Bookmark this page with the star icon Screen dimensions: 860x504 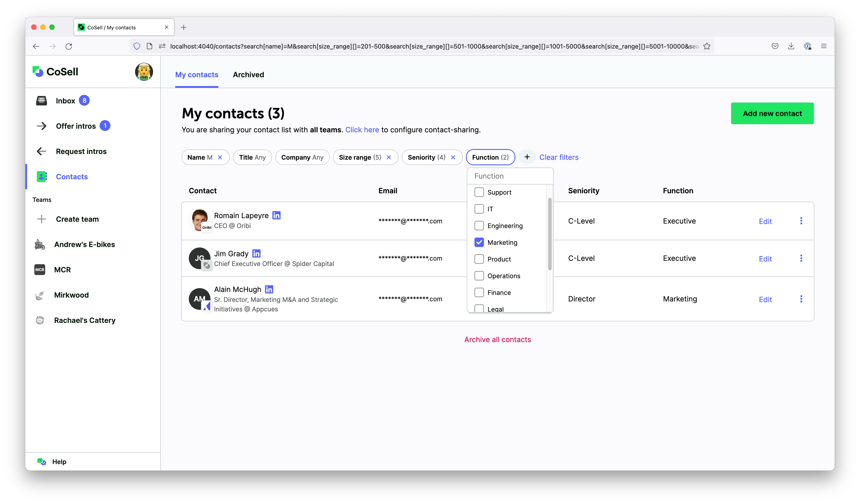coord(707,47)
